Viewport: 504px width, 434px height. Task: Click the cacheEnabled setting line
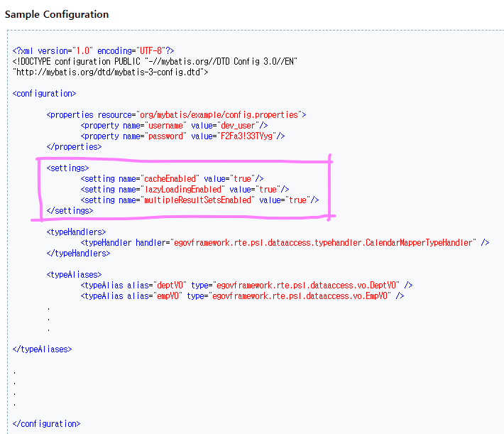pyautogui.click(x=172, y=179)
